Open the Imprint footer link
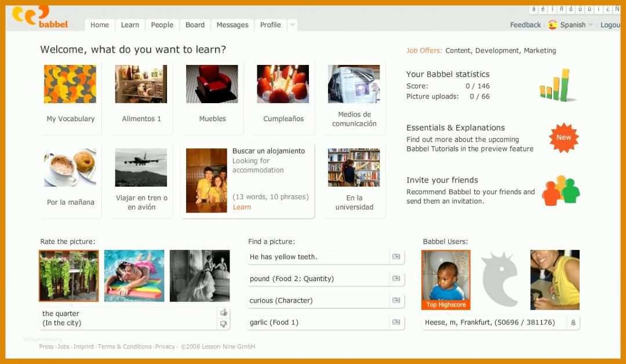The image size is (626, 364). pos(84,347)
